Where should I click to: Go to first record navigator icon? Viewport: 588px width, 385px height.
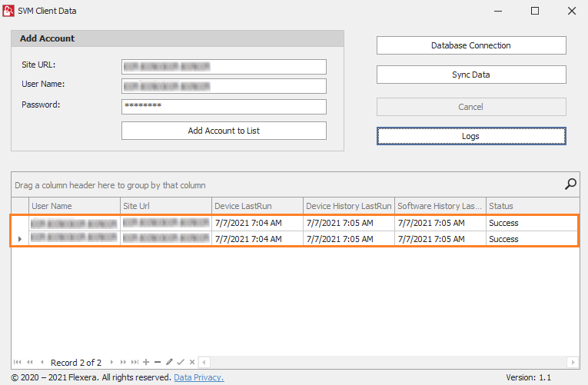pos(17,362)
